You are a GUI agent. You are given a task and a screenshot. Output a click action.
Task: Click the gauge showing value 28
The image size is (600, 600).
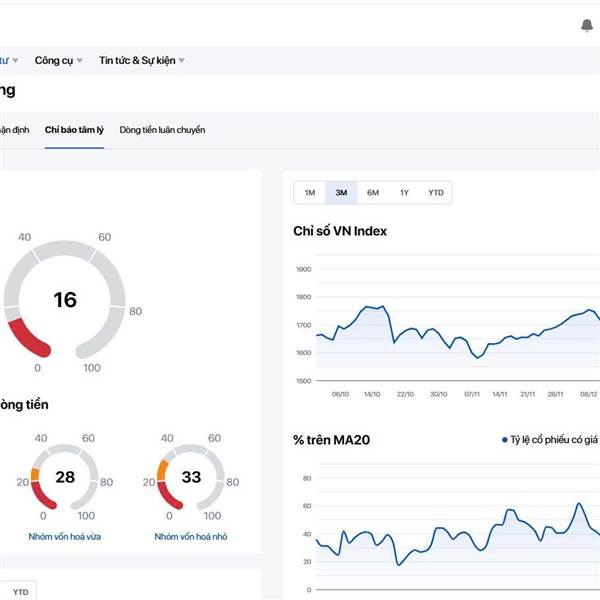click(65, 477)
